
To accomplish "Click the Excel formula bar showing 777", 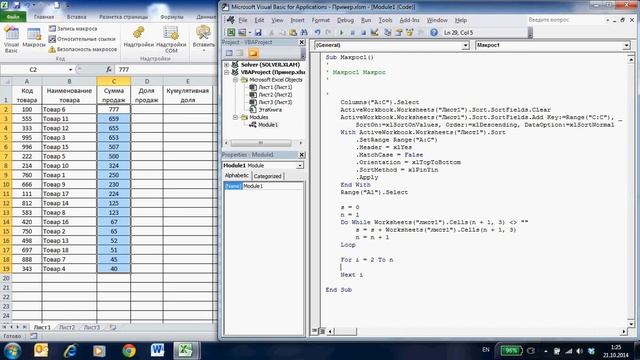I will (x=166, y=70).
